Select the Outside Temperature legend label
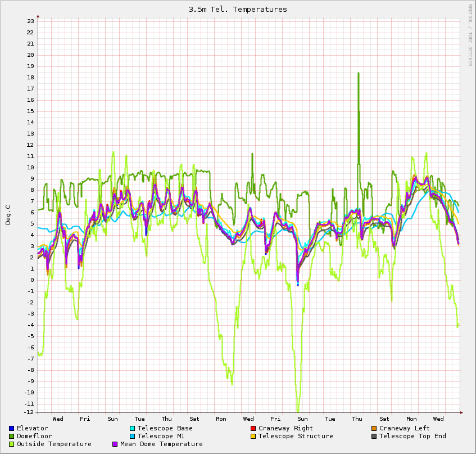This screenshot has width=476, height=454. (54, 444)
